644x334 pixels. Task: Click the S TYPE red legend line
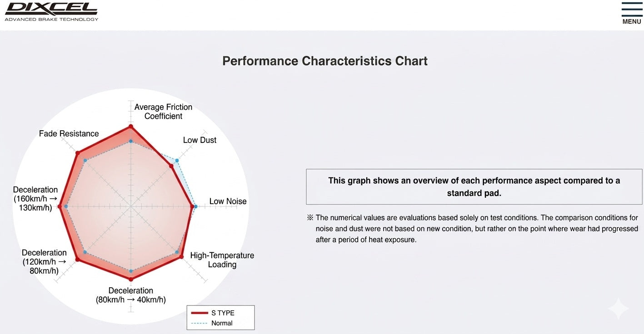(x=200, y=313)
